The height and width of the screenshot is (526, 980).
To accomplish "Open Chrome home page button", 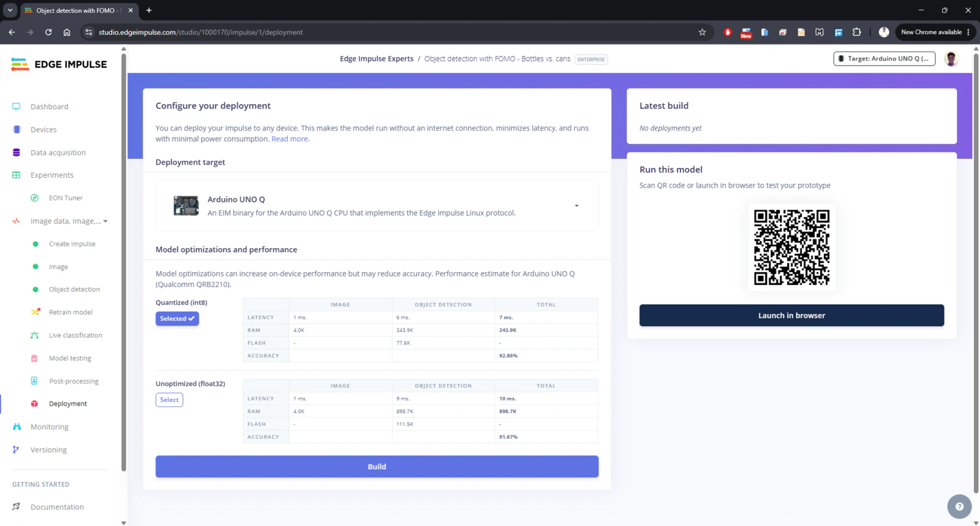I will [x=67, y=32].
